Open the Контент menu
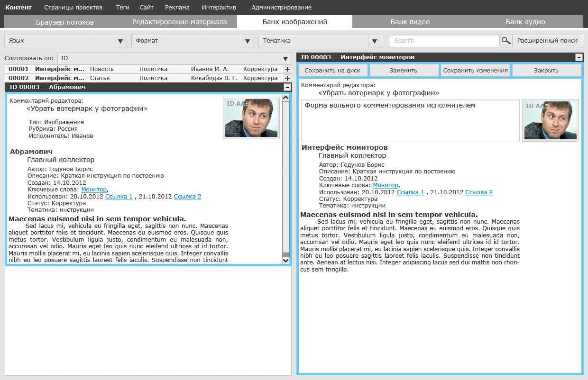This screenshot has height=380, width=588. 18,8
